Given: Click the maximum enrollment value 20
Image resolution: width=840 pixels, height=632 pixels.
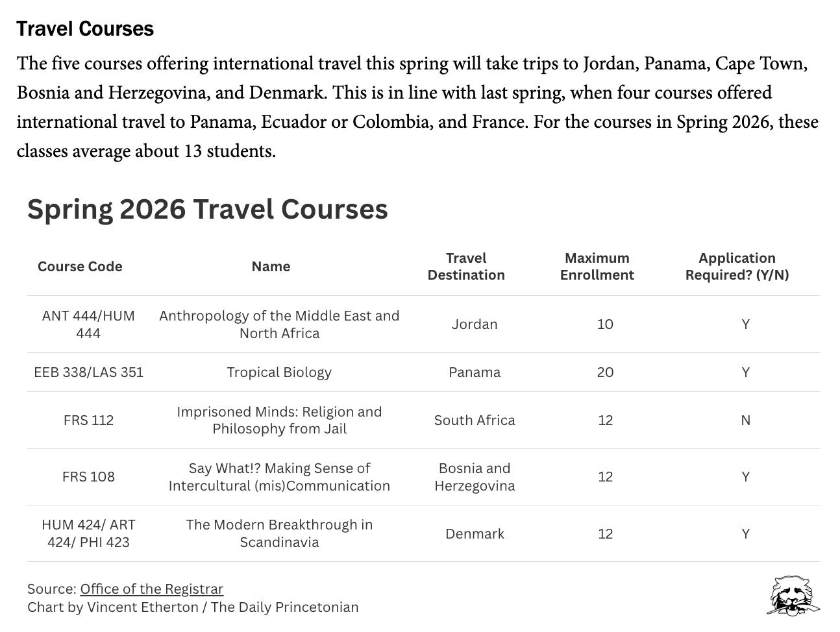Looking at the screenshot, I should click(605, 372).
